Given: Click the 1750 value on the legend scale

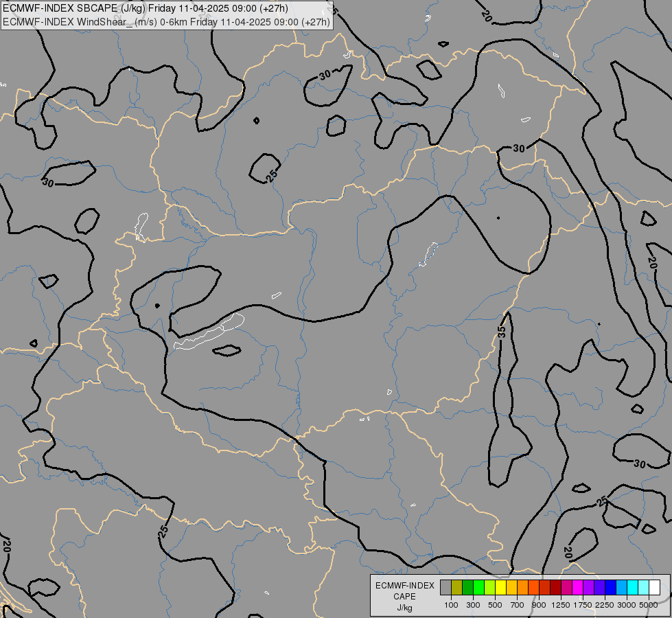Looking at the screenshot, I should (583, 605).
